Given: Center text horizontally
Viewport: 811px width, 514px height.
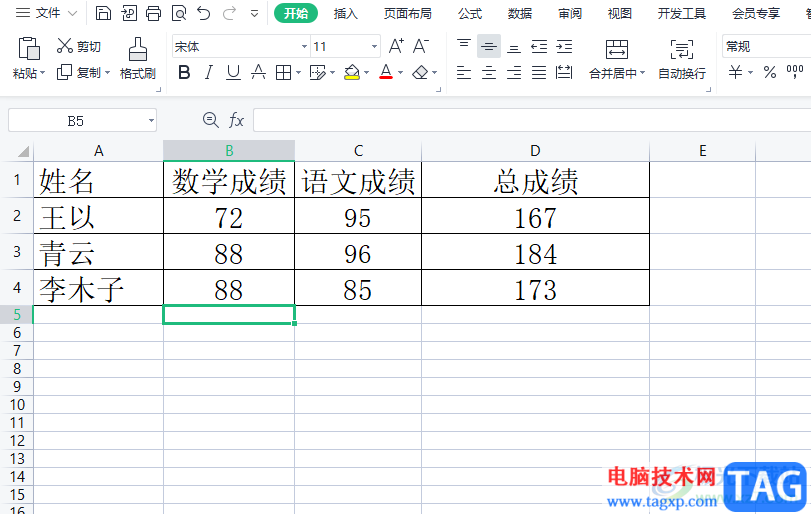Looking at the screenshot, I should pyautogui.click(x=489, y=72).
